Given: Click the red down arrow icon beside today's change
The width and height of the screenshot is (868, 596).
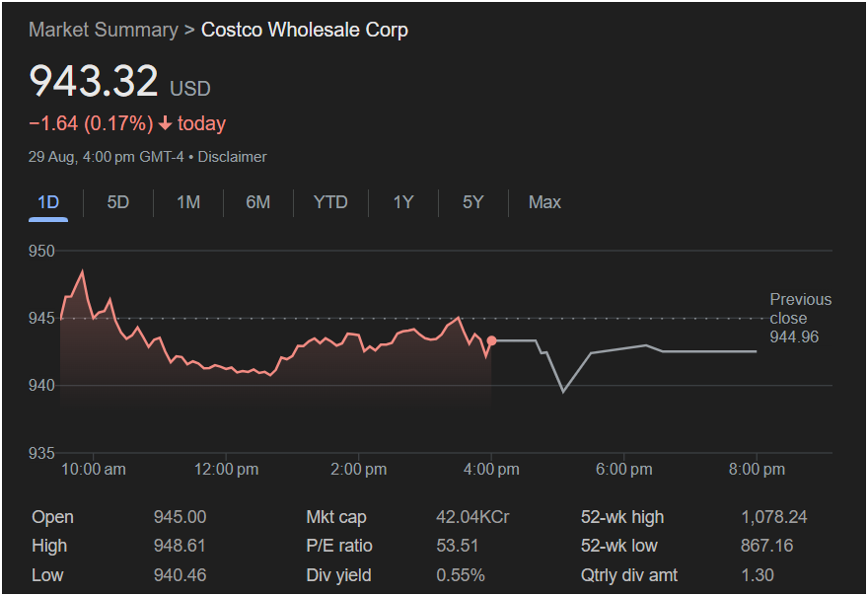Looking at the screenshot, I should point(165,124).
